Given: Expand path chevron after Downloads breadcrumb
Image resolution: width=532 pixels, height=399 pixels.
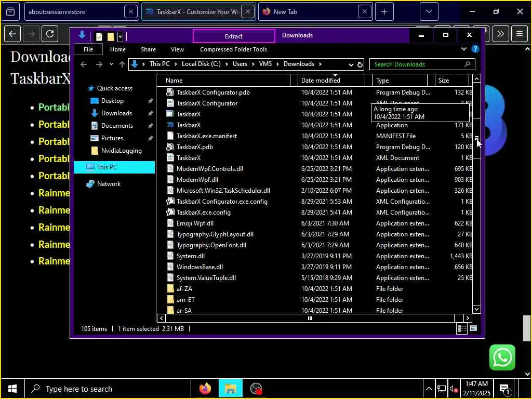Looking at the screenshot, I should (x=320, y=64).
